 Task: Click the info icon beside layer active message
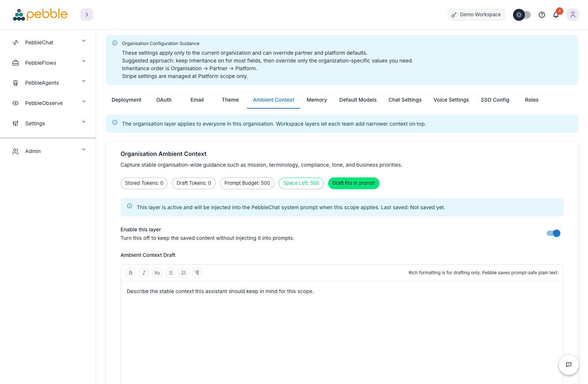(x=130, y=206)
